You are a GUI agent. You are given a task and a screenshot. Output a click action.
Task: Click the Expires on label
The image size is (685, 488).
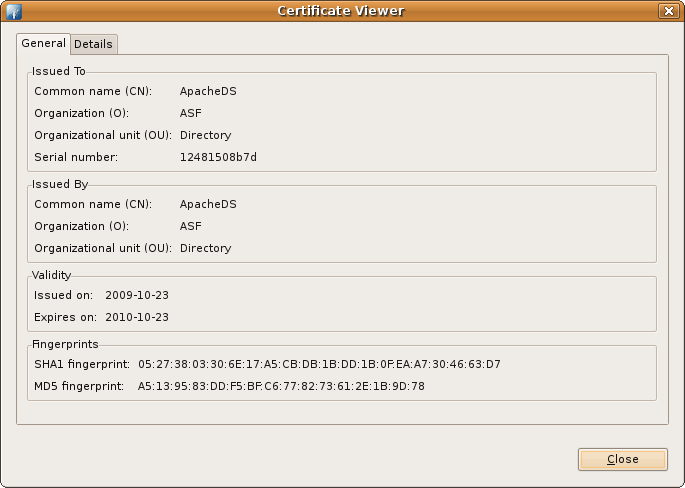tap(65, 317)
